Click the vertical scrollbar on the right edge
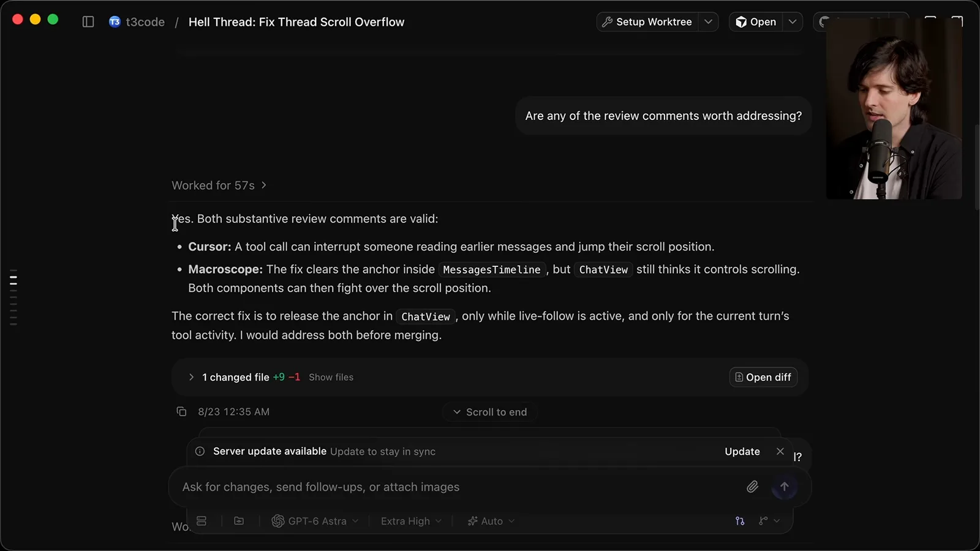This screenshot has width=980, height=551. coord(976,167)
